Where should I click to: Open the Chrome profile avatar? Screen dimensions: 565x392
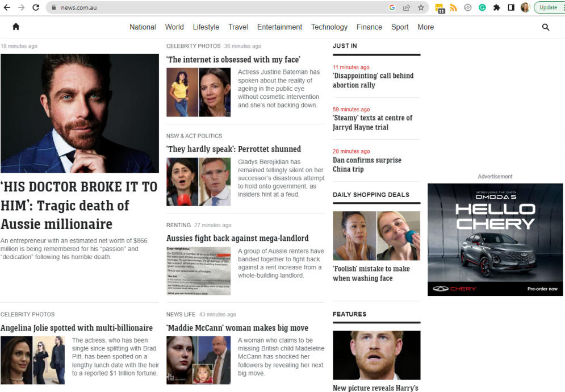[525, 7]
